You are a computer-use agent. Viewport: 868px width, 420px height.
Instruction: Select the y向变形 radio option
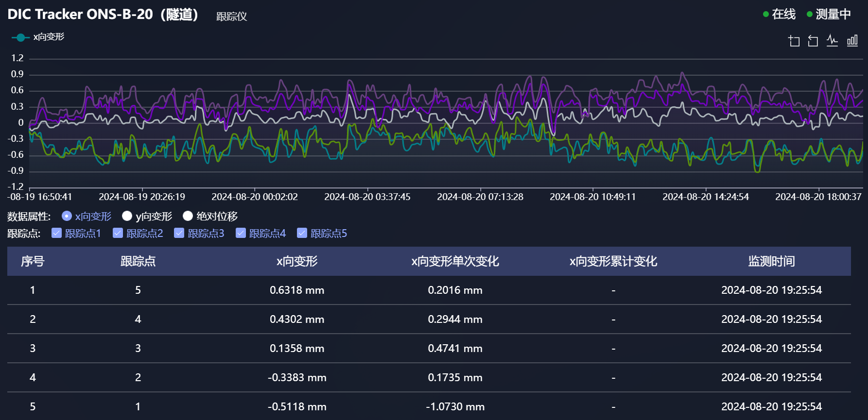(127, 216)
